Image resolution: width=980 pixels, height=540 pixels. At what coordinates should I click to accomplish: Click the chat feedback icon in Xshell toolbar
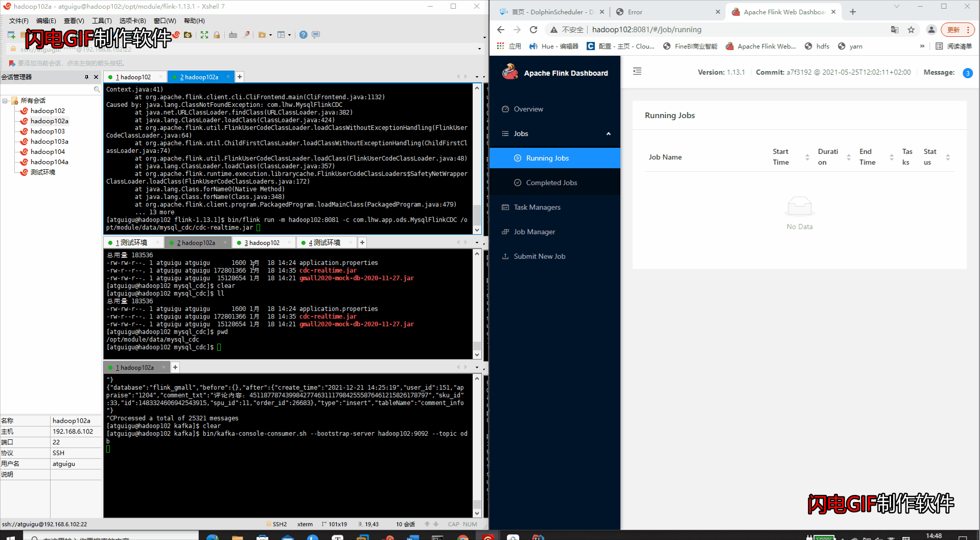316,35
